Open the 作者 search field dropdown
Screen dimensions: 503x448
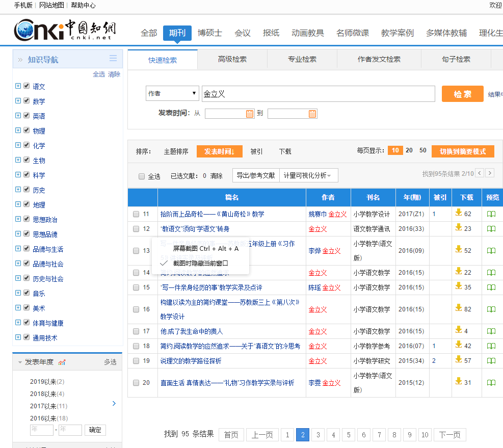coord(172,93)
